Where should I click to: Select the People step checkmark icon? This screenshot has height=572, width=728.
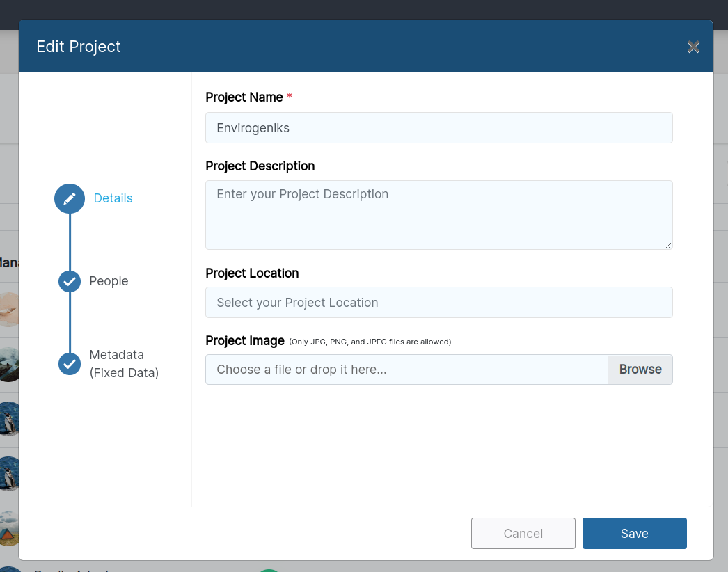pyautogui.click(x=70, y=281)
